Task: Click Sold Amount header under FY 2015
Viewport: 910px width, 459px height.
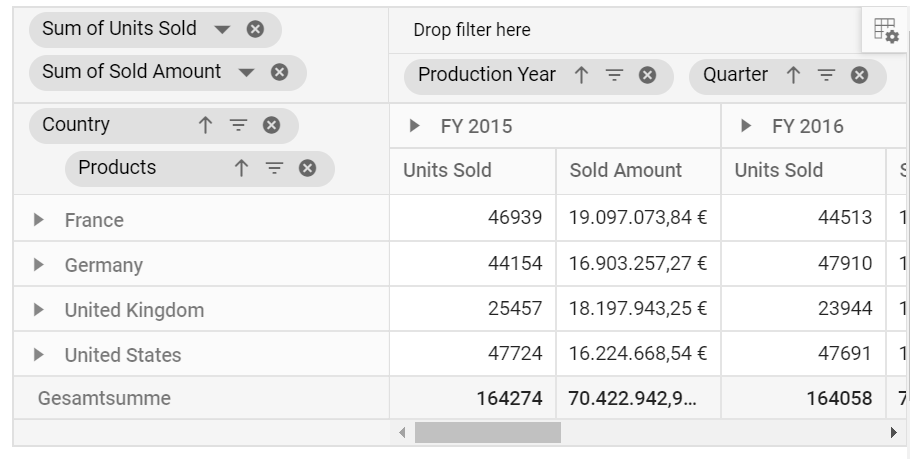Action: [x=638, y=171]
